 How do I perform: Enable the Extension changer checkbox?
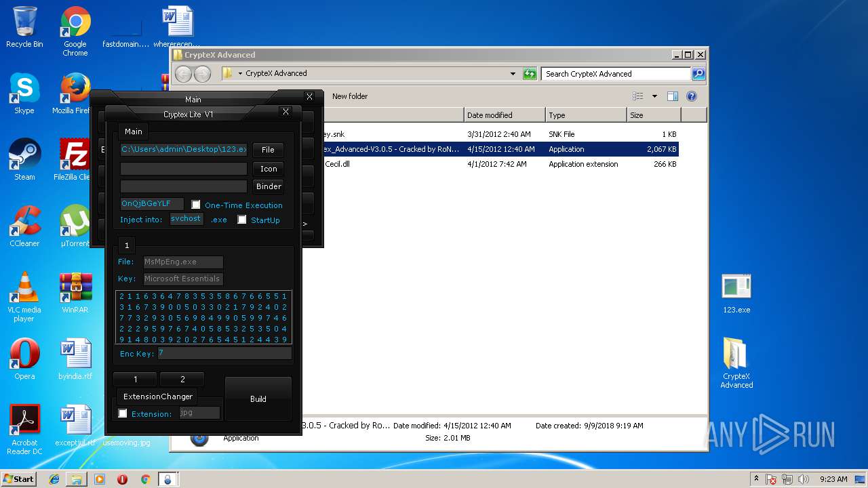tap(123, 413)
